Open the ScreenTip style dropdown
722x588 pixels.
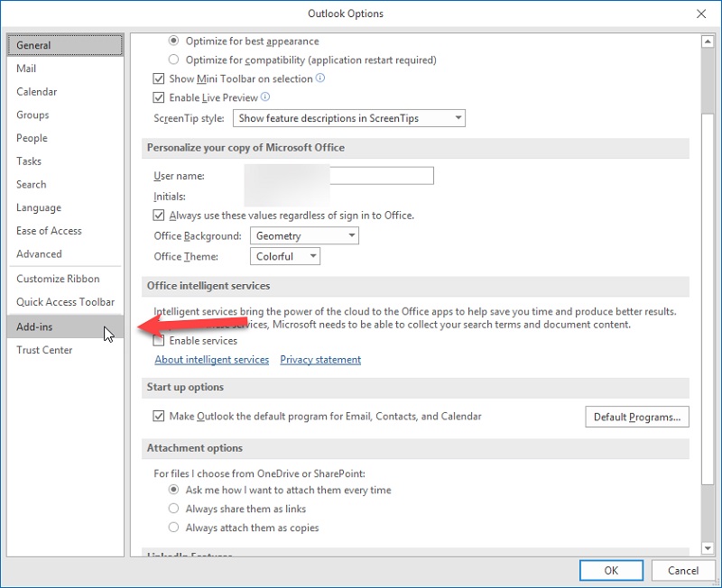pos(348,118)
